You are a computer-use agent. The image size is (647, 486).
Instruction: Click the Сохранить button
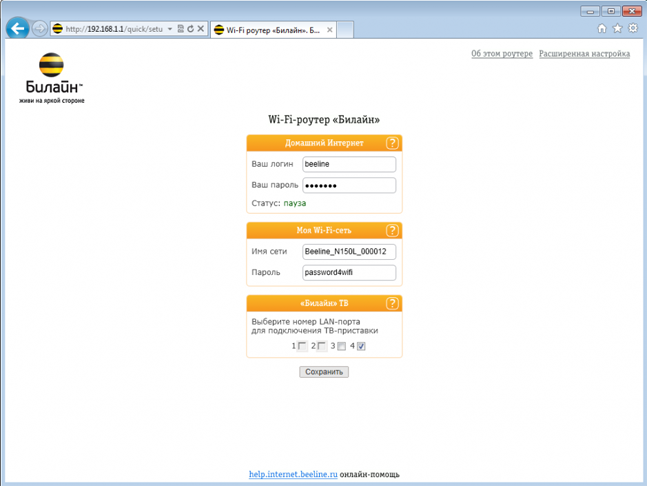click(324, 372)
